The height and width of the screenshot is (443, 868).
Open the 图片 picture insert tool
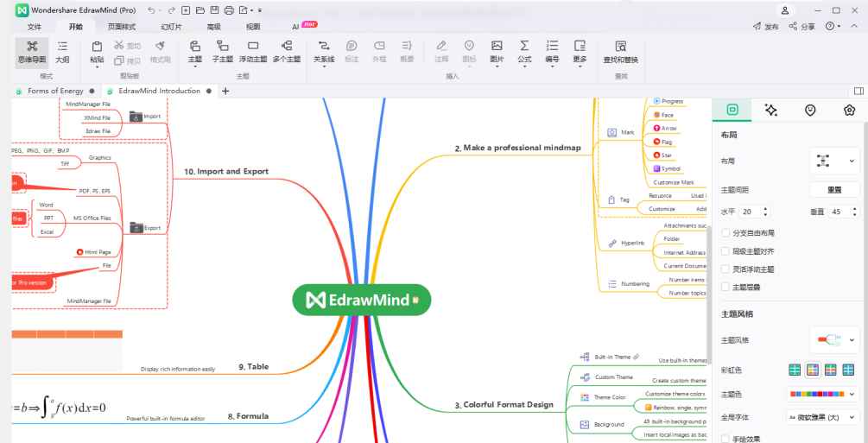coord(497,51)
